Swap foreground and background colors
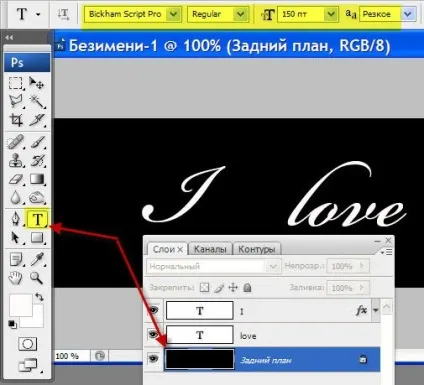Viewport: 424px width, 385px height. (40, 296)
